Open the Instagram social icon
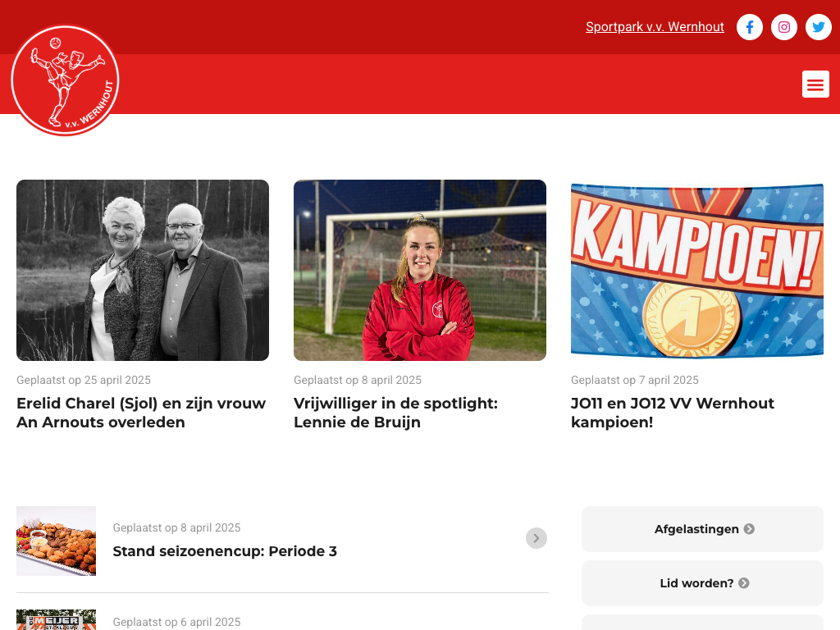The height and width of the screenshot is (630, 840). (783, 27)
